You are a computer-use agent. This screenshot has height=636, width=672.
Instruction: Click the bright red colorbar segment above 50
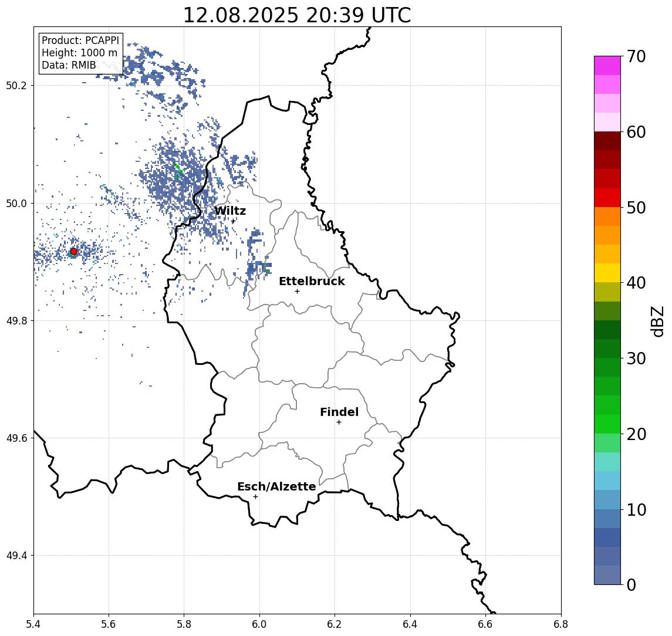click(x=607, y=198)
